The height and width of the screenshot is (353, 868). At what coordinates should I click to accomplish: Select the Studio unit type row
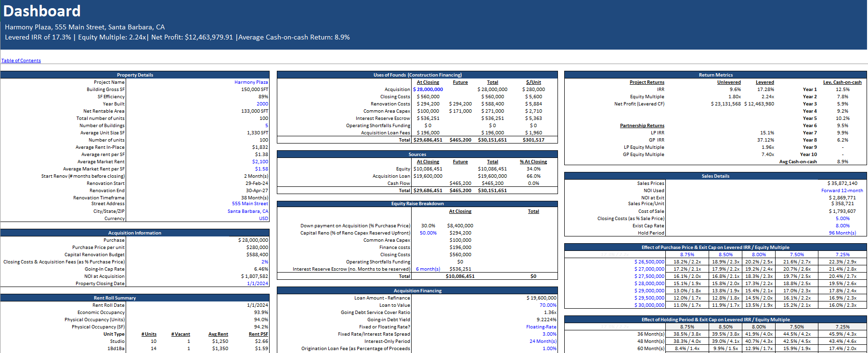point(135,341)
